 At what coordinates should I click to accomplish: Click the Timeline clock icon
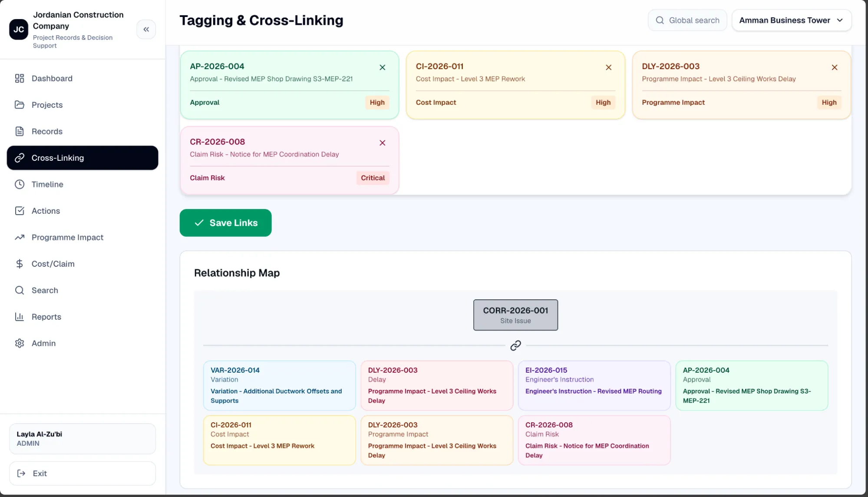20,184
